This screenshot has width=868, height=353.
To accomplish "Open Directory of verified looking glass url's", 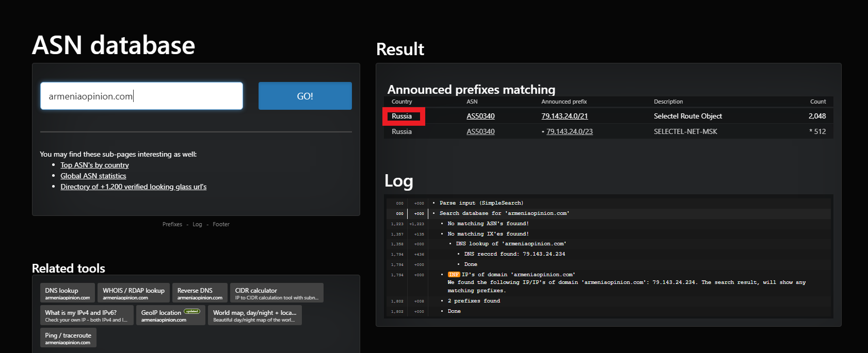I will tap(133, 187).
